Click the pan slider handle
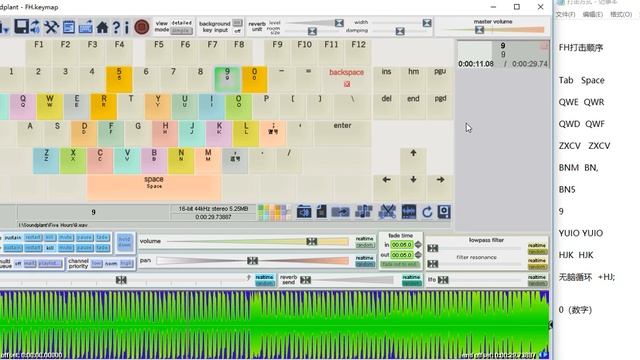The width and height of the screenshot is (640, 360). pyautogui.click(x=253, y=260)
